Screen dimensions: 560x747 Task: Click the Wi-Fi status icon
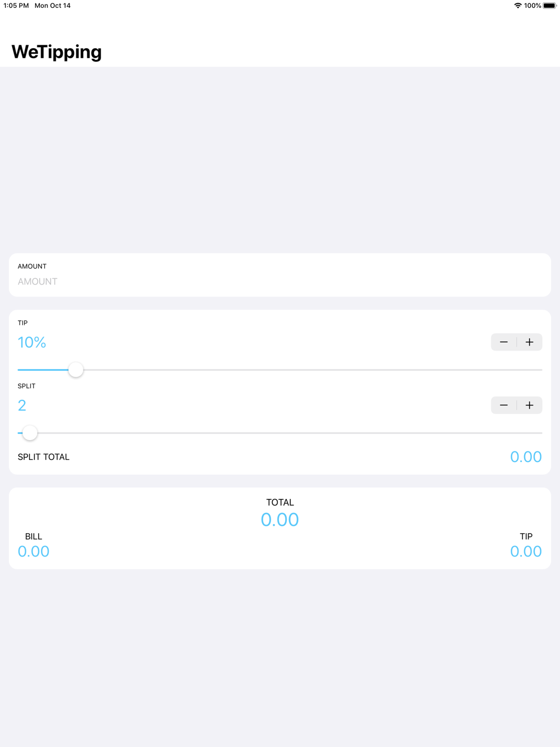click(517, 6)
